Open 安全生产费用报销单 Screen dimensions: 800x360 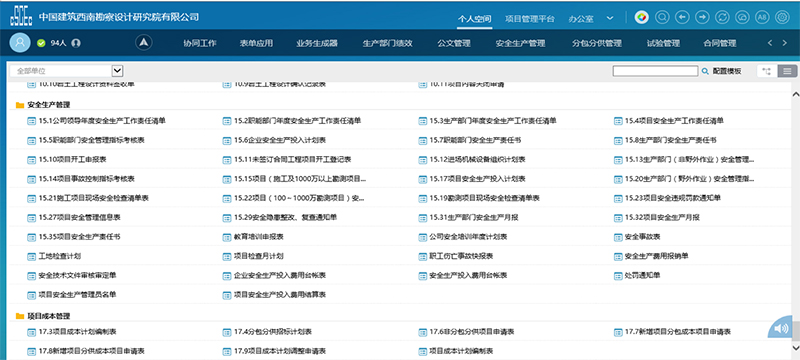(x=657, y=256)
